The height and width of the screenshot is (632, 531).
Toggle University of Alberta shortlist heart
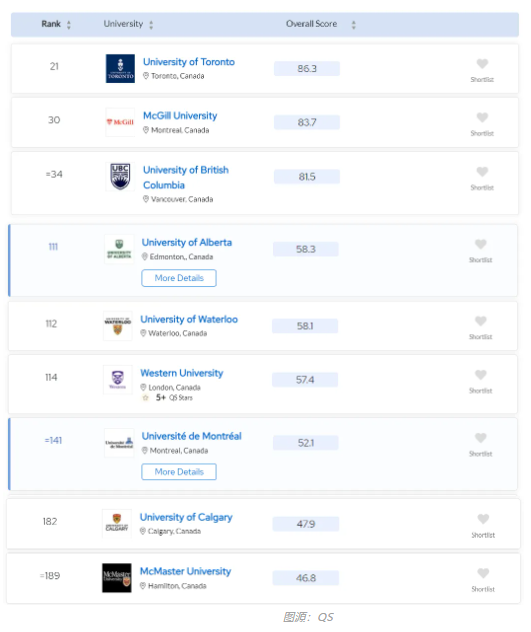(481, 244)
